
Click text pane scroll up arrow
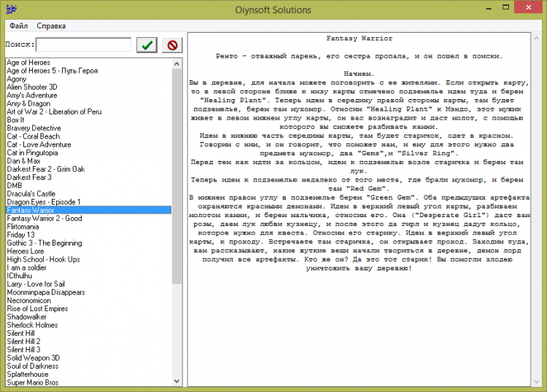(x=537, y=38)
